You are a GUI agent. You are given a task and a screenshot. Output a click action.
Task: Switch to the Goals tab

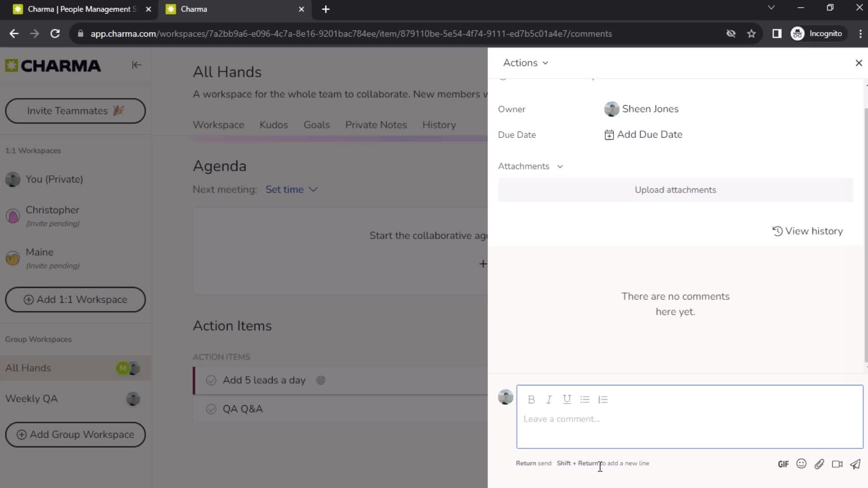coord(316,125)
